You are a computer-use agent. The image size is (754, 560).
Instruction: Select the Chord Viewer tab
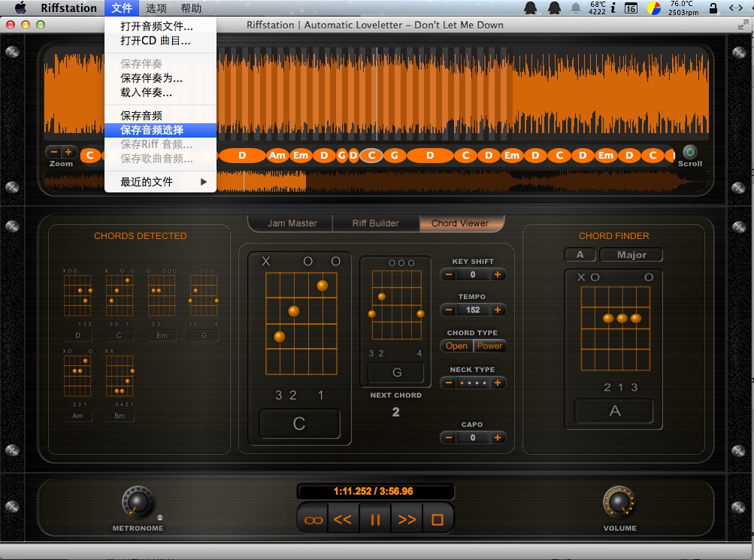[460, 223]
